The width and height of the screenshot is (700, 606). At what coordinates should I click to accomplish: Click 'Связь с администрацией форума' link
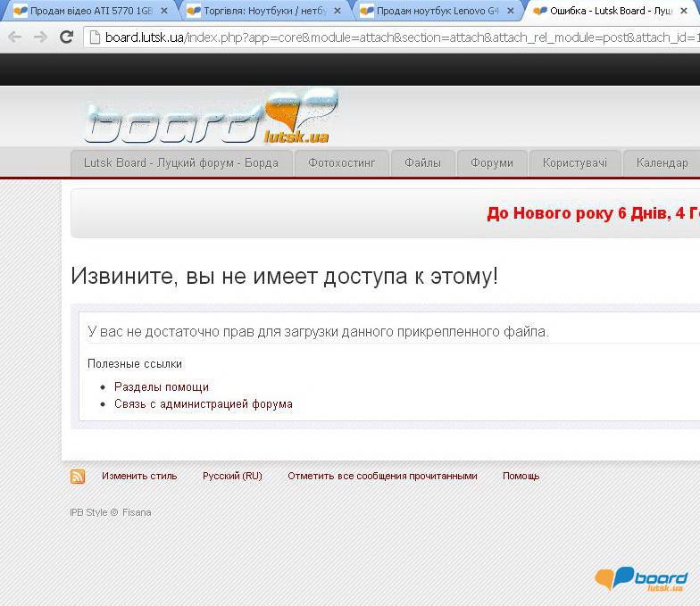[x=203, y=403]
